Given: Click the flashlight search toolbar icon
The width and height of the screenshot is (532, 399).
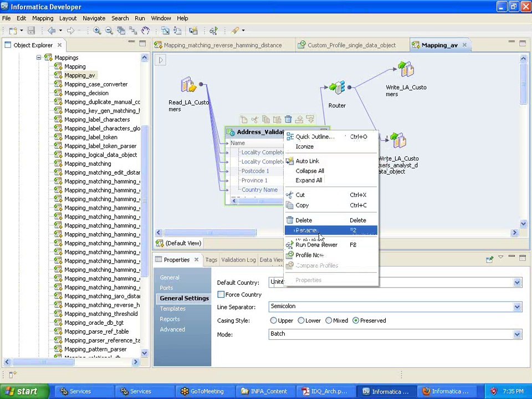Looking at the screenshot, I should 235,30.
